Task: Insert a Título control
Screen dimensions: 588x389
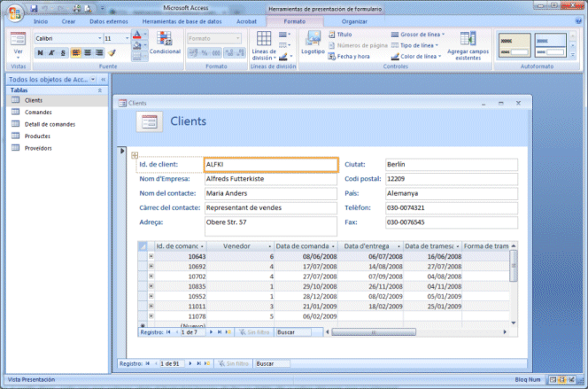Action: [341, 35]
